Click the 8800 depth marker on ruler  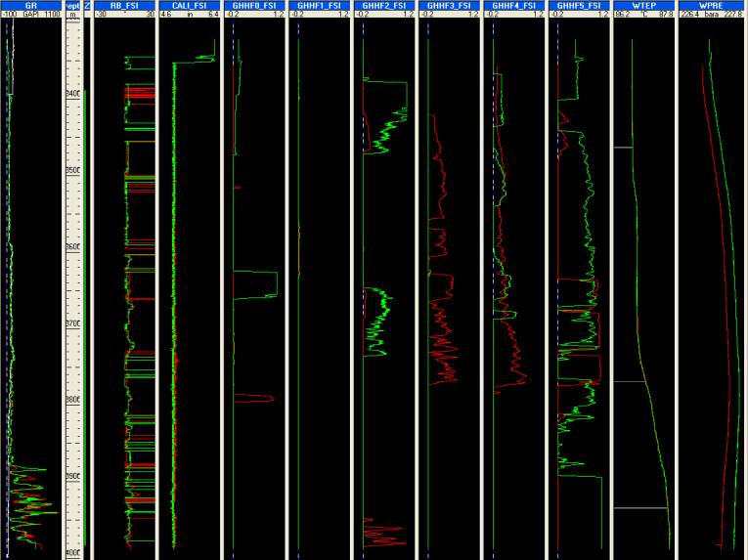(73, 400)
